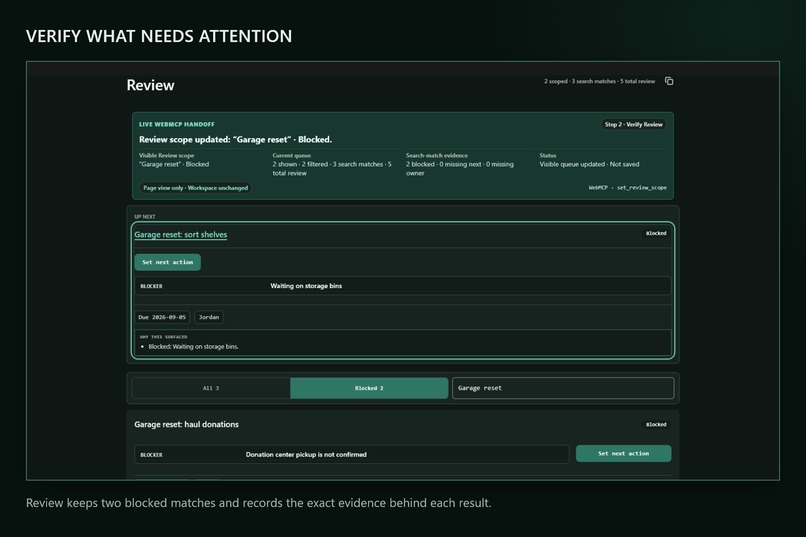The height and width of the screenshot is (537, 806).
Task: Click the "Garage reset" search input field
Action: click(563, 388)
